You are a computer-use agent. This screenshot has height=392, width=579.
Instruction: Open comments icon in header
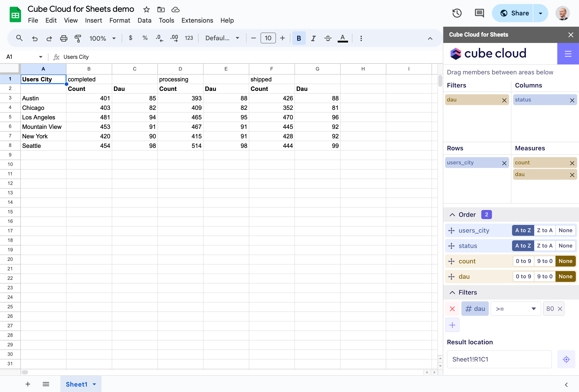click(x=479, y=13)
